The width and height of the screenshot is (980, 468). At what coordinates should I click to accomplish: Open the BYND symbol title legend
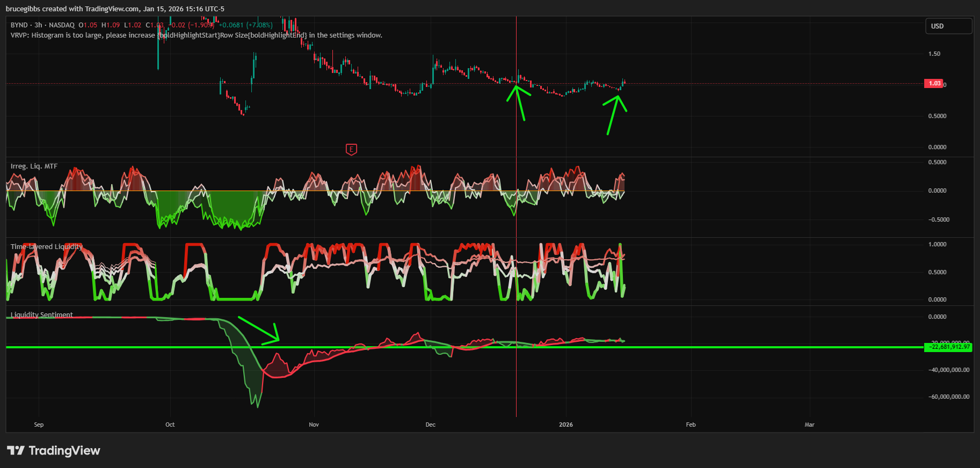19,25
